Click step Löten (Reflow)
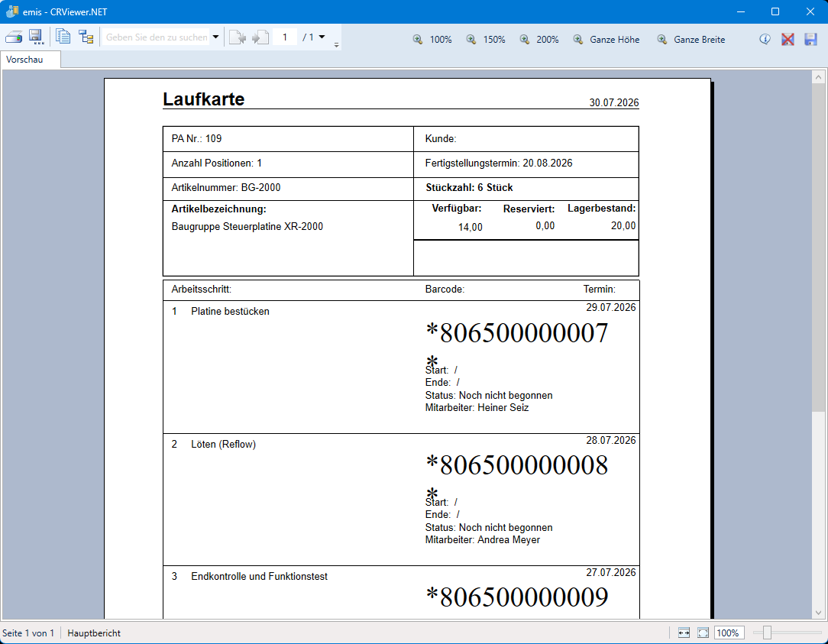This screenshot has width=828, height=644. click(x=223, y=445)
